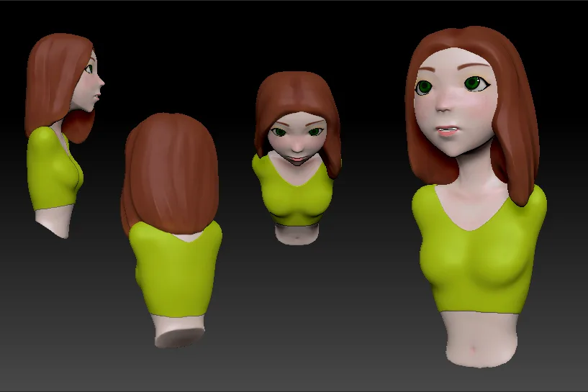This screenshot has height=392, width=588.
Task: Select the large front-facing girl model
Action: pyautogui.click(x=476, y=196)
